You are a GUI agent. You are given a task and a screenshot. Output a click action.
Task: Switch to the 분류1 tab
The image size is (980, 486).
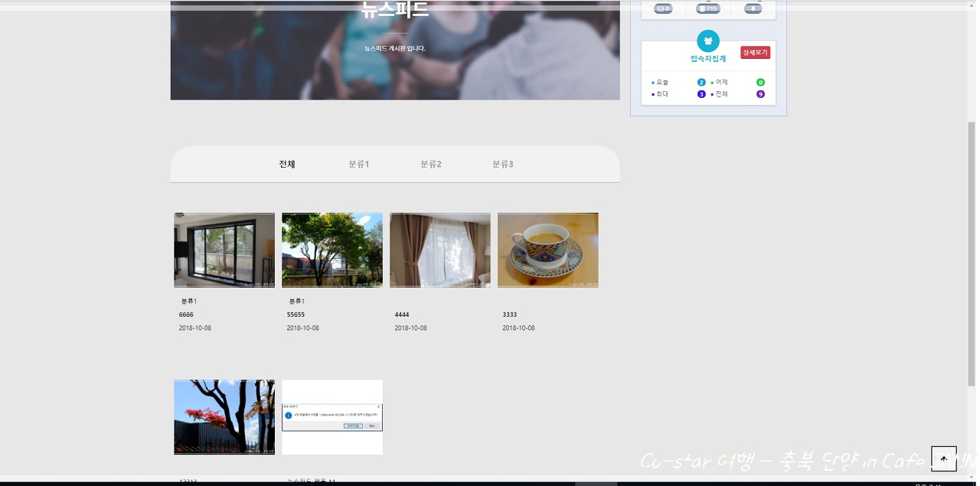pyautogui.click(x=358, y=165)
